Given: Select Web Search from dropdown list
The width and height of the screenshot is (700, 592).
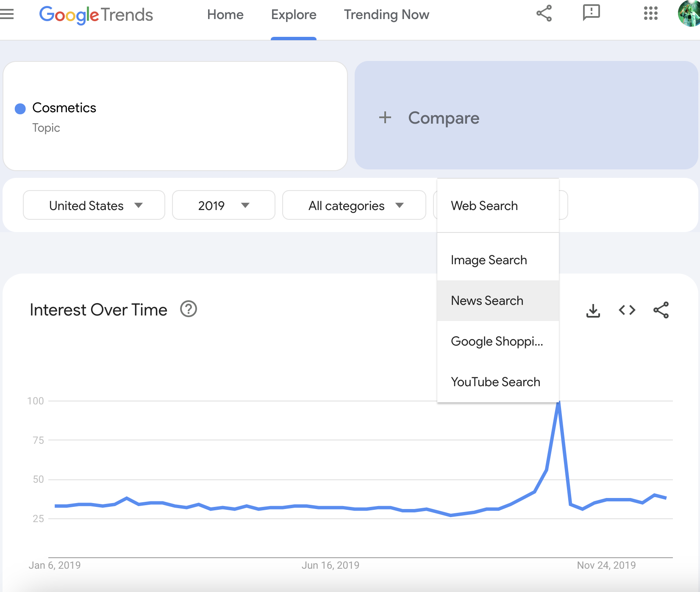Looking at the screenshot, I should (x=498, y=206).
